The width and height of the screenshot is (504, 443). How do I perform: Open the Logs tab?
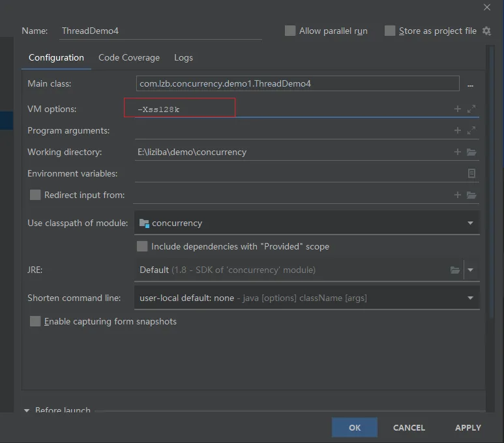(x=183, y=57)
